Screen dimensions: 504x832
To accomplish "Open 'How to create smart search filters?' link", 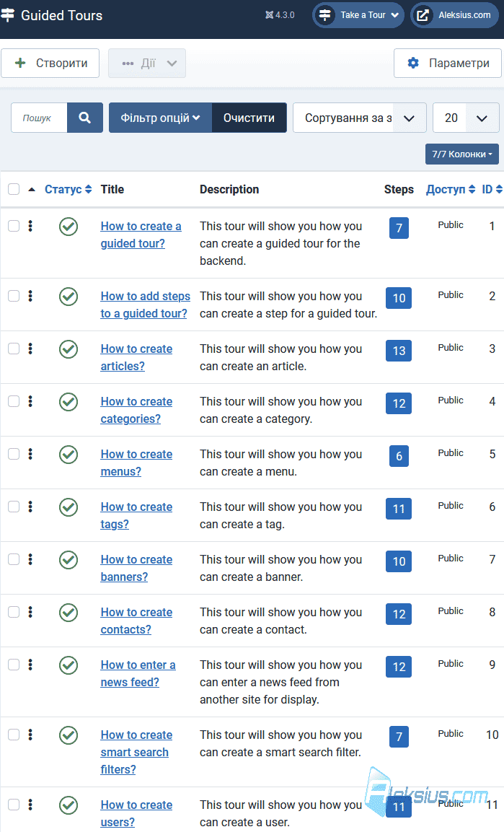I will point(136,752).
